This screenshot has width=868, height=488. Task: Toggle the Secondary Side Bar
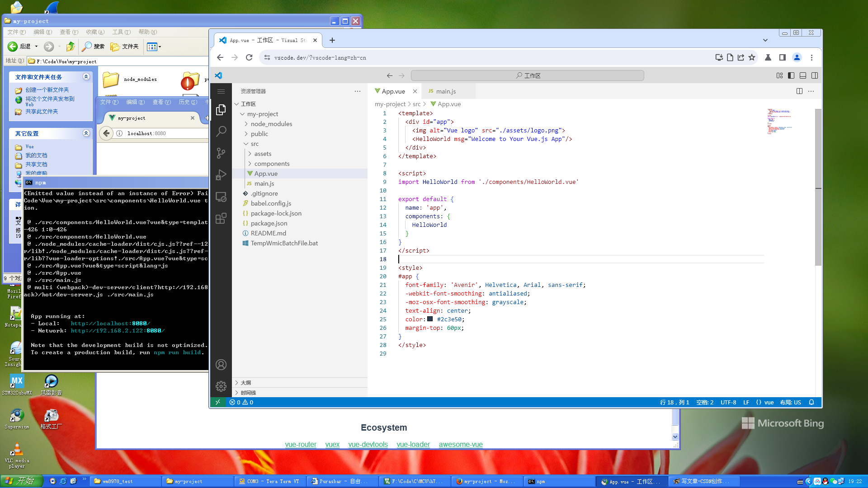tap(814, 75)
